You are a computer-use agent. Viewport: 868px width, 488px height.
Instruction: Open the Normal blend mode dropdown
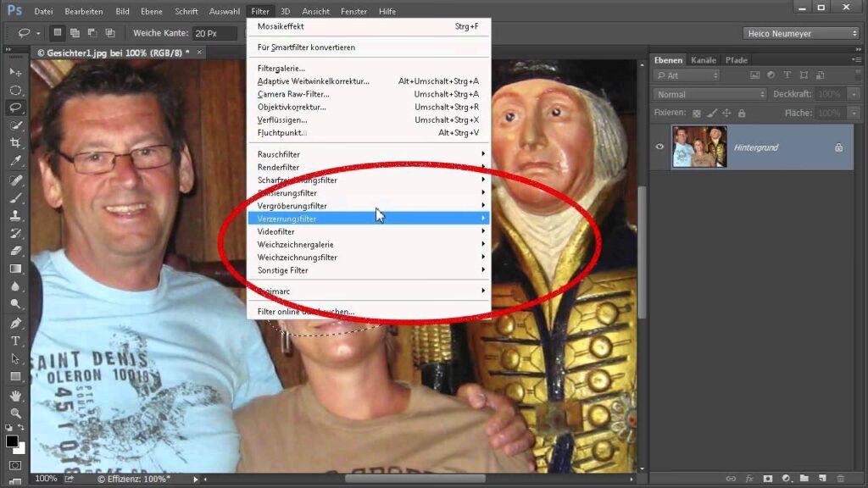pyautogui.click(x=709, y=94)
